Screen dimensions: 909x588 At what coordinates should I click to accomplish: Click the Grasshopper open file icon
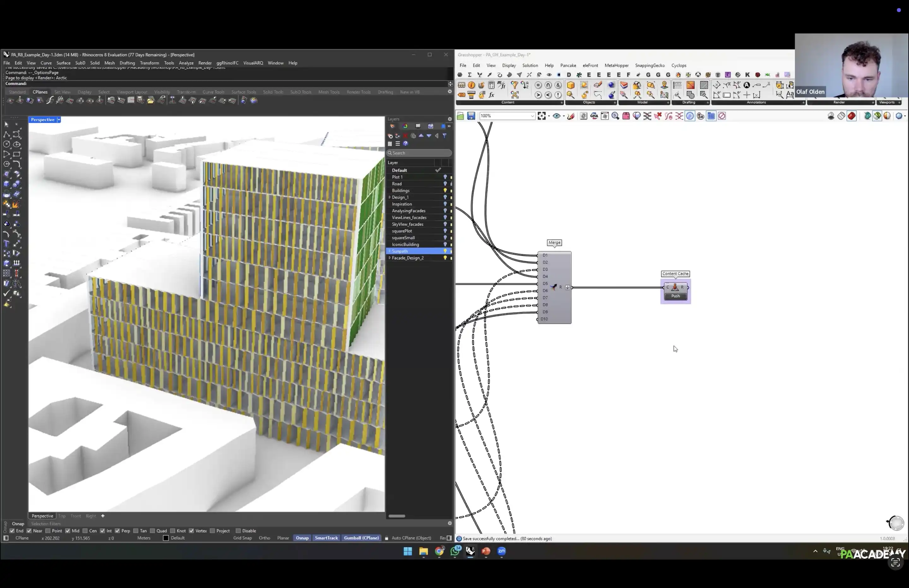click(460, 116)
